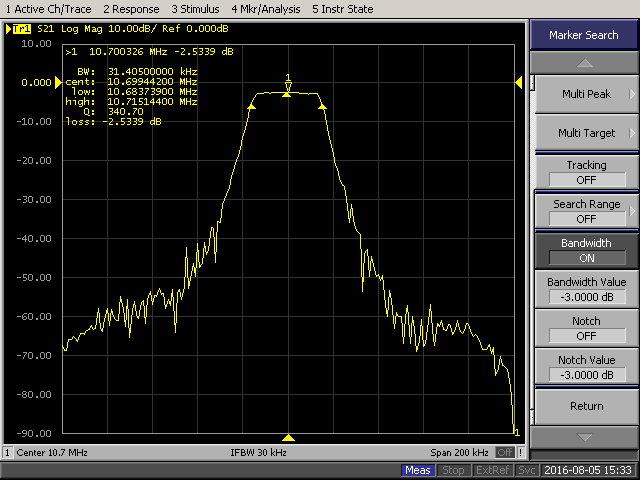Image resolution: width=640 pixels, height=480 pixels.
Task: Open the 3 Stimulus menu
Action: [x=195, y=9]
